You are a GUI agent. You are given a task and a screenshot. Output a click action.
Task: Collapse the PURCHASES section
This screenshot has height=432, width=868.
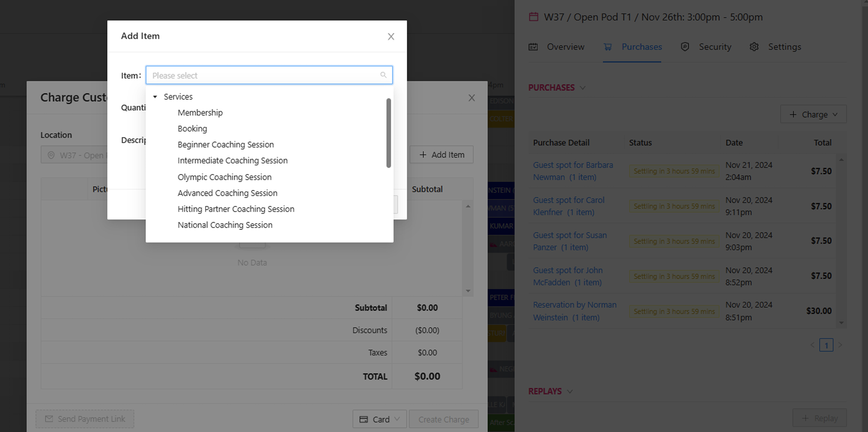583,88
